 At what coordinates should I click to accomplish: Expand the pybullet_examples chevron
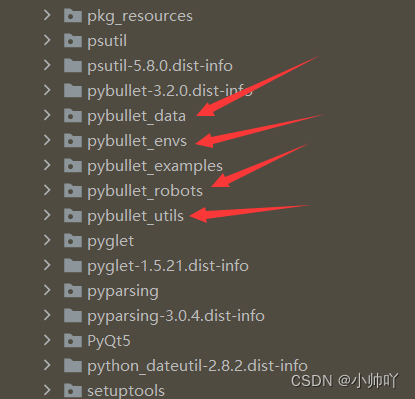coord(47,165)
